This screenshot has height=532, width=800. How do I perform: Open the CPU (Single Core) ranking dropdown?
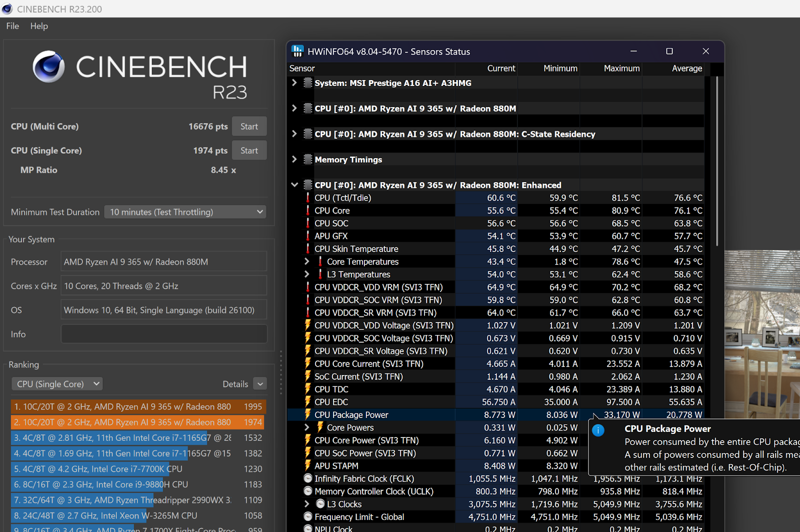pos(57,384)
